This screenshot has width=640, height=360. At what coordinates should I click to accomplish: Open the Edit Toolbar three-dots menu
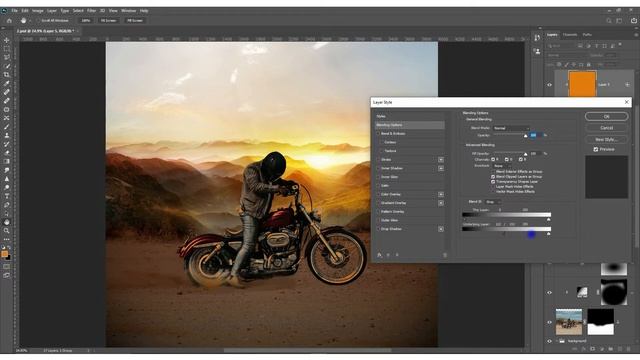click(7, 239)
